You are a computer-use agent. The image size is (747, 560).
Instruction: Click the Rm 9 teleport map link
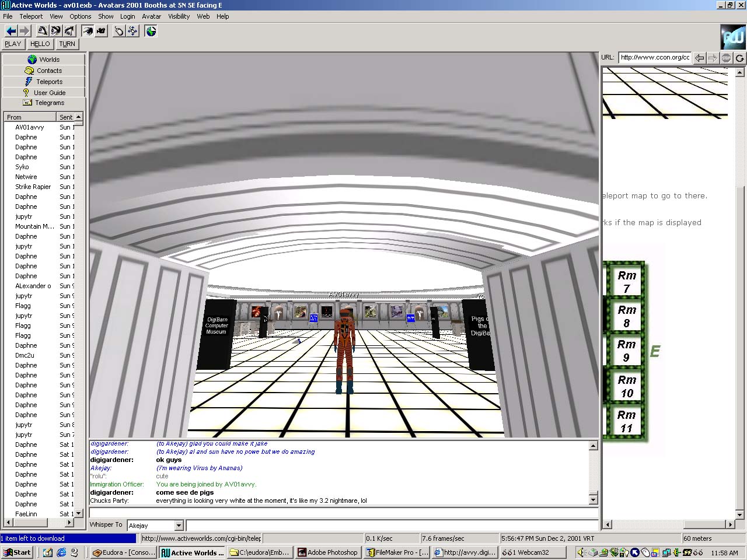[x=626, y=351]
